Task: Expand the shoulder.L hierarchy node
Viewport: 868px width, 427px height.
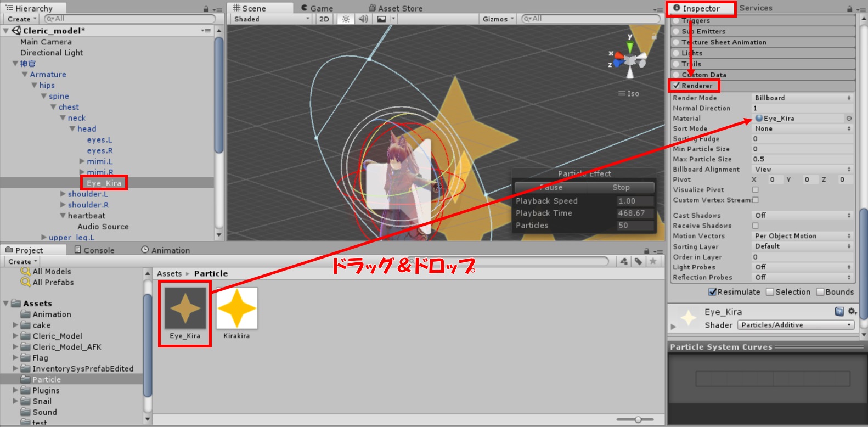Action: (x=63, y=194)
